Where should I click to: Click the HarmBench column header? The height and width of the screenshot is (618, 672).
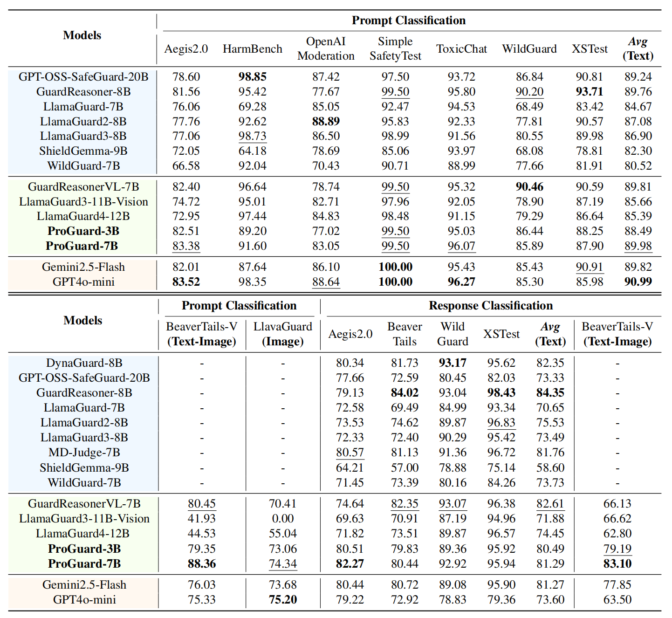pyautogui.click(x=252, y=49)
